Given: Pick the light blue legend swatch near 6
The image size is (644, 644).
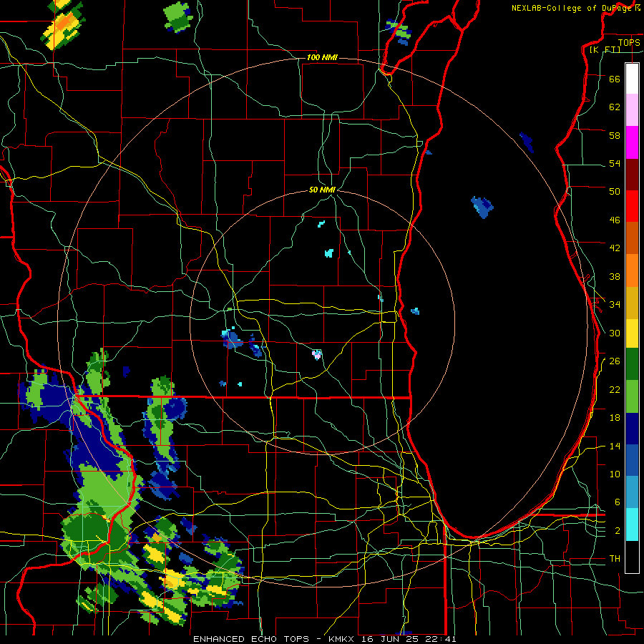Looking at the screenshot, I should click(x=632, y=492).
